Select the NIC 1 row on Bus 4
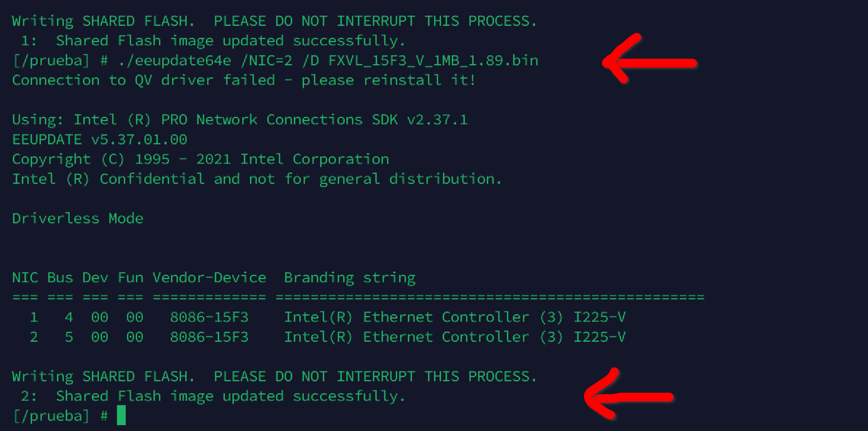The image size is (868, 431). (x=319, y=317)
